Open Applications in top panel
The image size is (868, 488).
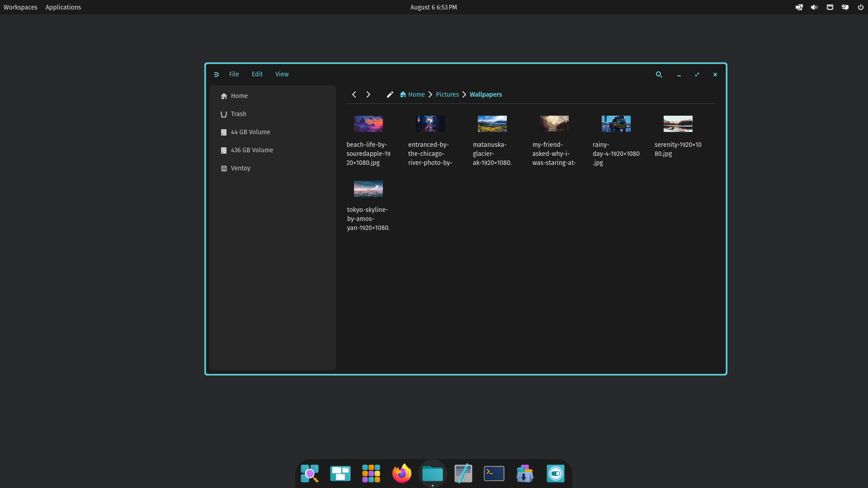coord(63,7)
